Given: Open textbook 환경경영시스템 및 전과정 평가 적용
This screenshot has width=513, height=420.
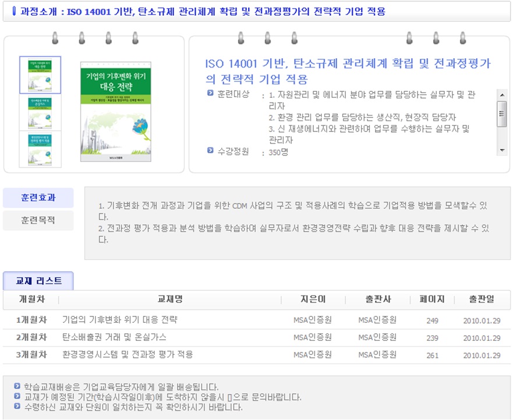Looking at the screenshot, I should pyautogui.click(x=127, y=354).
